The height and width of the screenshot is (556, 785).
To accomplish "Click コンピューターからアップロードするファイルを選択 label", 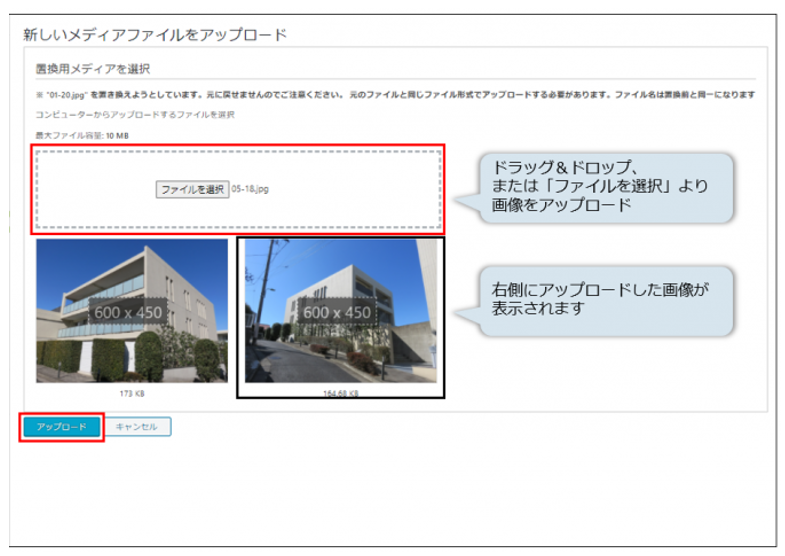I will click(x=135, y=115).
